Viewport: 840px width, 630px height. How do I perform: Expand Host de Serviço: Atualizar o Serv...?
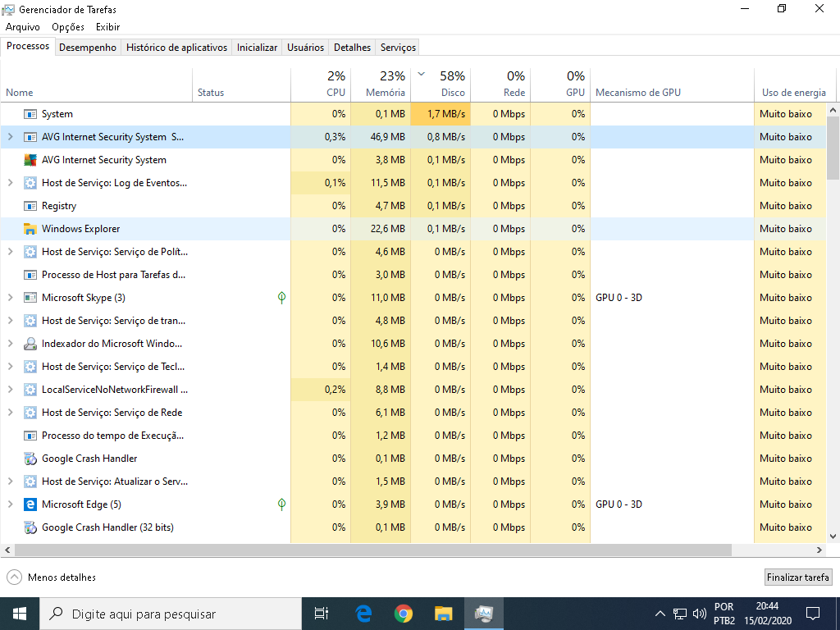point(10,481)
